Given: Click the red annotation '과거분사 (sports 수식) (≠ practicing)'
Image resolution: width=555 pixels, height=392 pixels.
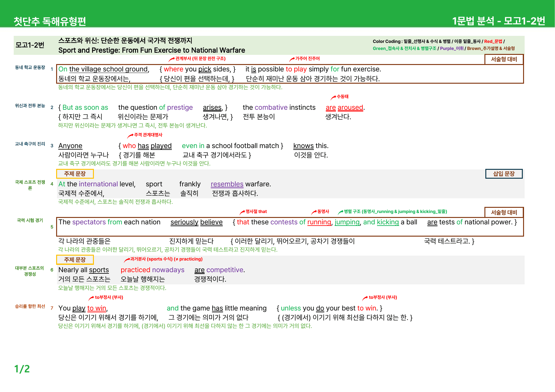Looking at the screenshot, I should click(166, 259).
